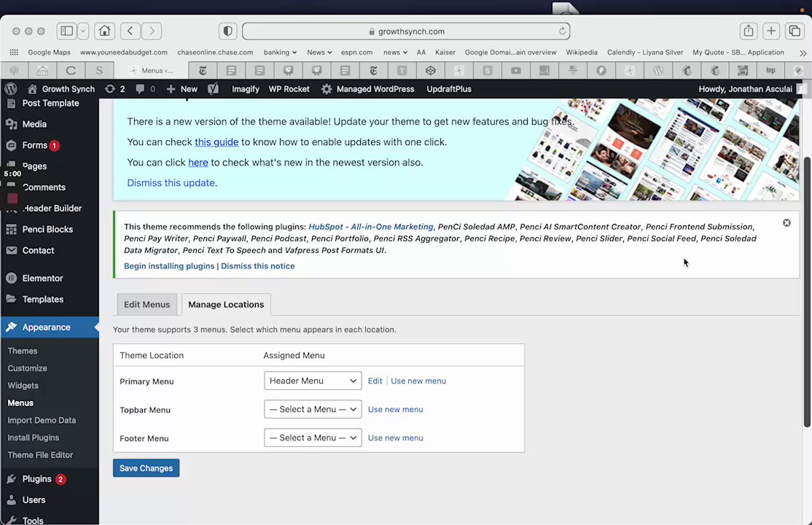Switch to the Edit Menus tab
Image resolution: width=812 pixels, height=525 pixels.
[x=147, y=304]
